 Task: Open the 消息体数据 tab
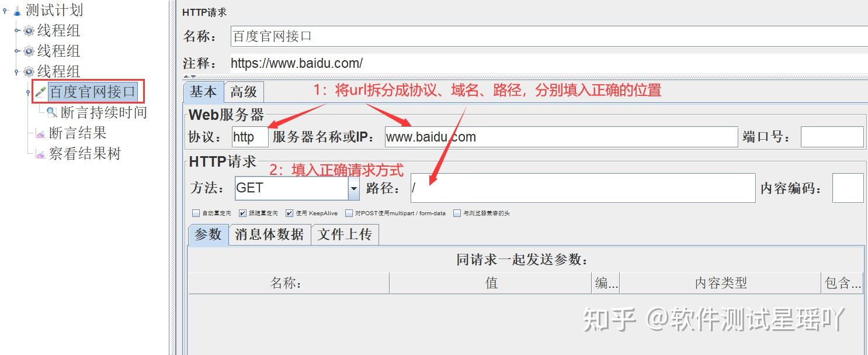[269, 235]
